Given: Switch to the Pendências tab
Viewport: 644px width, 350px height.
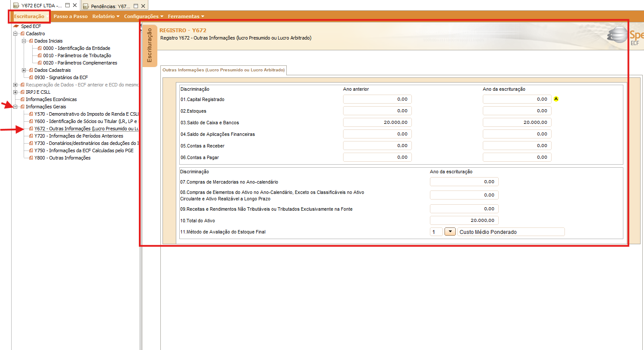Looking at the screenshot, I should pos(110,6).
